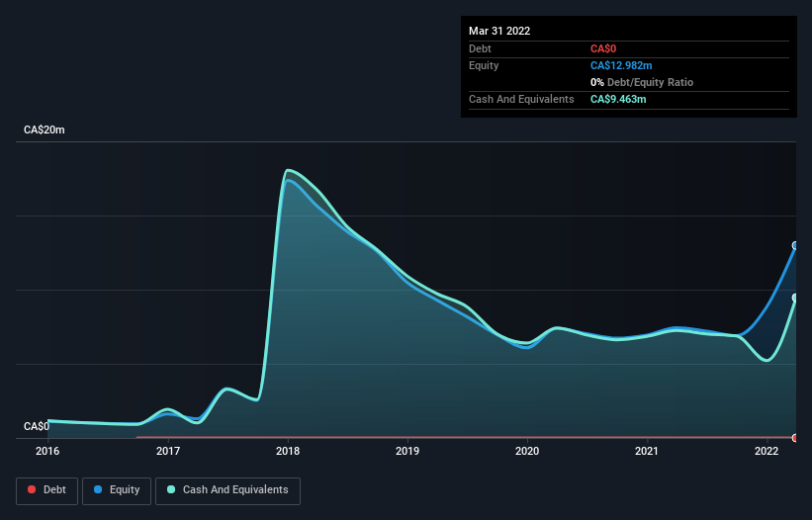Click the tooltip Cash And Equivalents label

[521, 99]
